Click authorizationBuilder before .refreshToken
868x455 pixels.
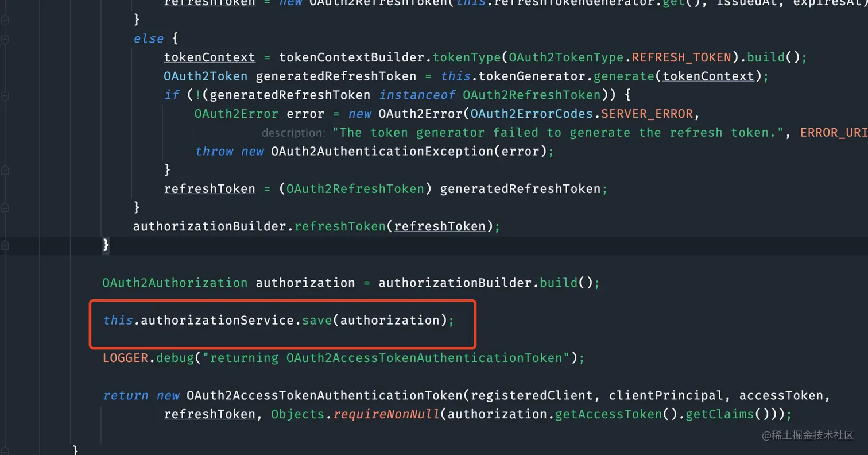[210, 226]
